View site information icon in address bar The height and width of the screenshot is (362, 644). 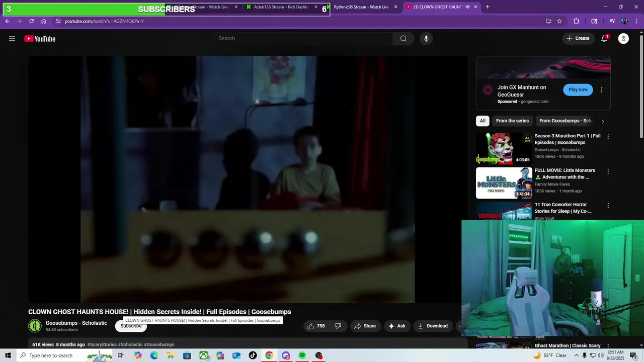[x=58, y=21]
